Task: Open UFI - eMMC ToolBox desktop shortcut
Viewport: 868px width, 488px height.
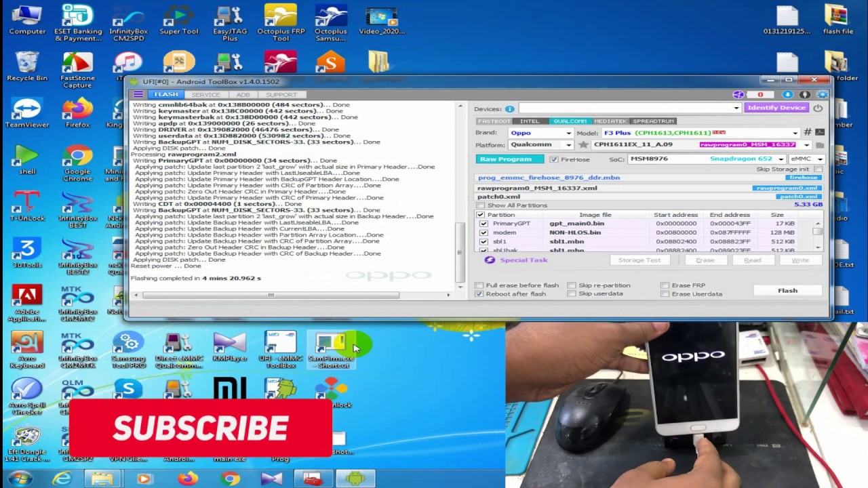Action: 280,350
